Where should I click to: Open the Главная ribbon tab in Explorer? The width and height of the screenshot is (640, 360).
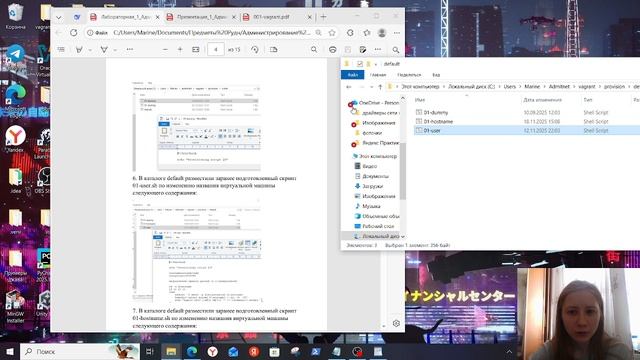pos(378,75)
